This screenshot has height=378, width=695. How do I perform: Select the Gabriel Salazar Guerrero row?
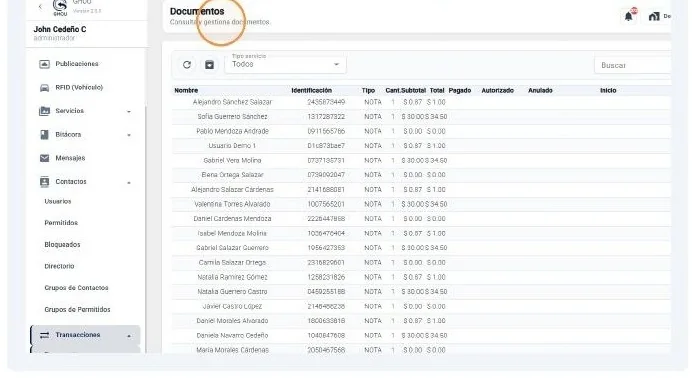(x=421, y=248)
